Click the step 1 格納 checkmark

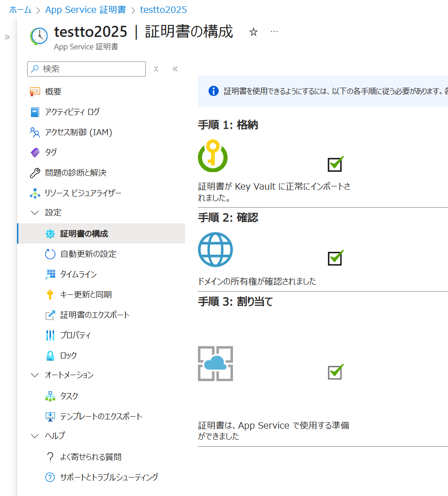pyautogui.click(x=335, y=164)
